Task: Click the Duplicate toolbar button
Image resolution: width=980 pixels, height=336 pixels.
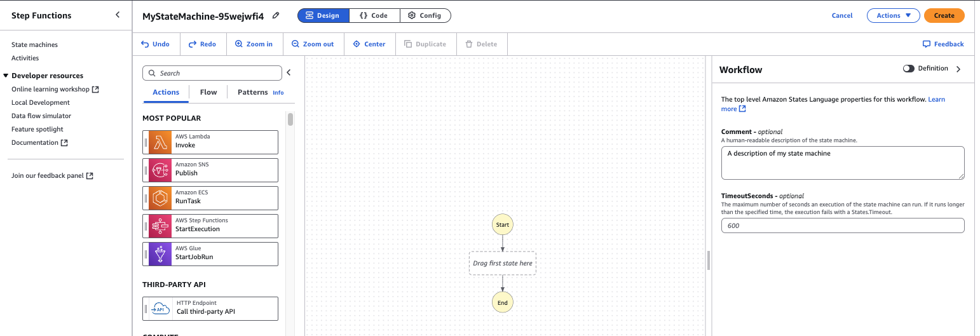Action: click(425, 44)
